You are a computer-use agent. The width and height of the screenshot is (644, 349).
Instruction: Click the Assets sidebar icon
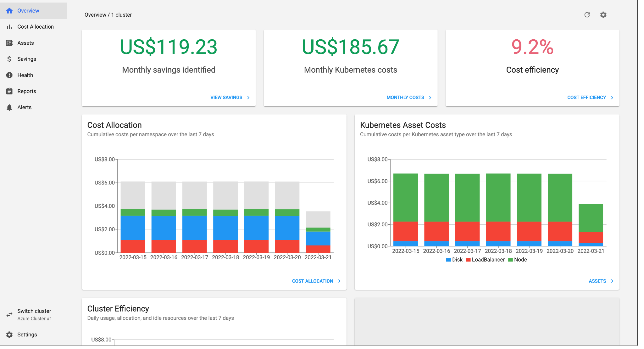tap(9, 42)
